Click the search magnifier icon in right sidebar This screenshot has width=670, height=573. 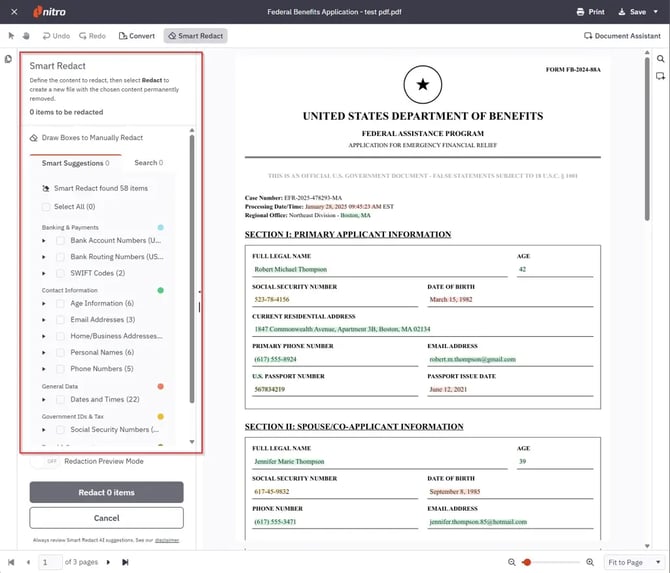point(661,59)
